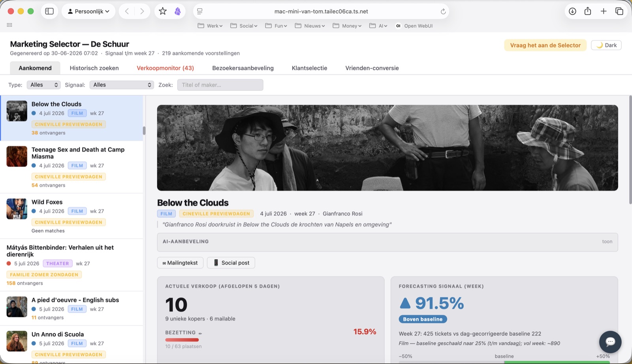
Task: Open the Persoonlijk profile dropdown
Action: pos(88,11)
